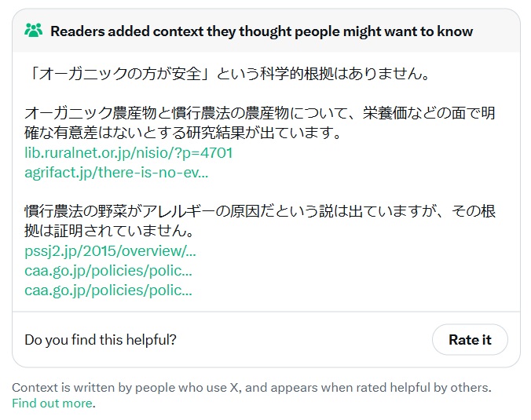
Task: Open the first caa.go.jp/policies link
Action: tap(108, 271)
